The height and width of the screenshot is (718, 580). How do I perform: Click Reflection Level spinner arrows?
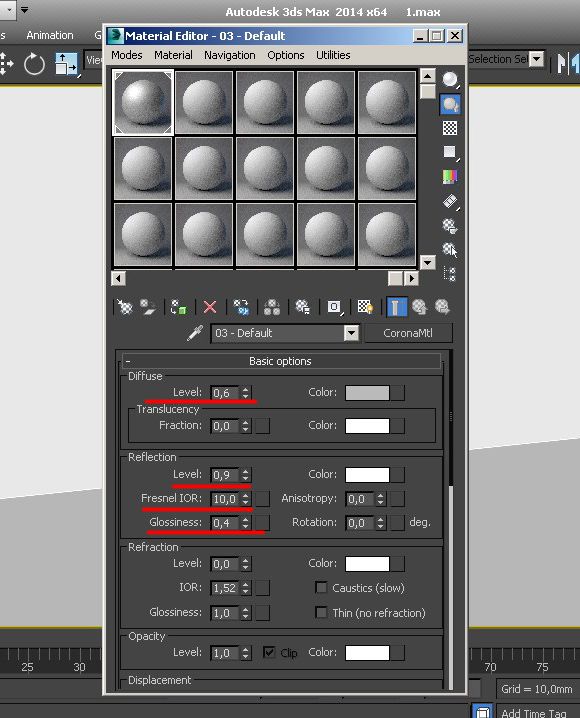click(246, 475)
